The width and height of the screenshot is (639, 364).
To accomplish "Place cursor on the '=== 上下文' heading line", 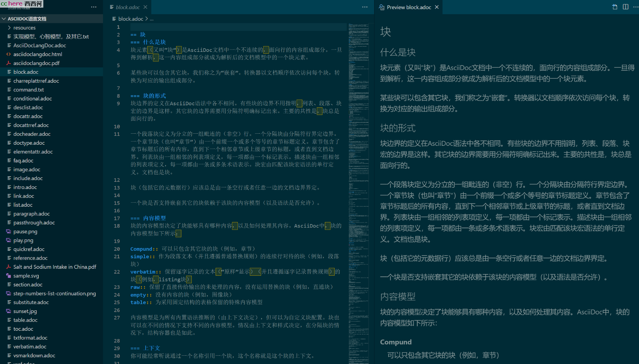I will tap(145, 348).
